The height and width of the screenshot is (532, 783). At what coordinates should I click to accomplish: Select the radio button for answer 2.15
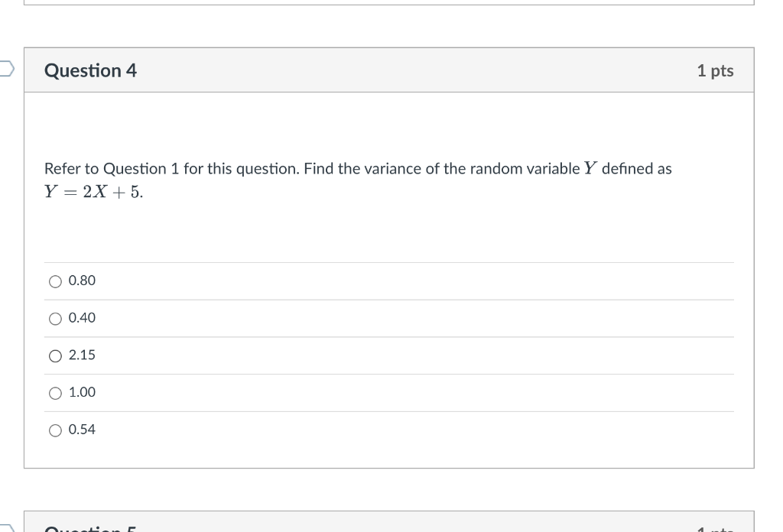55,355
